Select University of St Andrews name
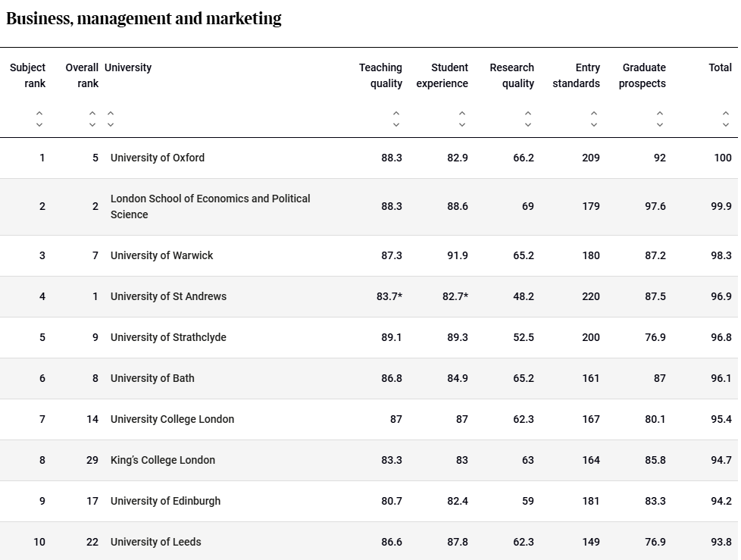This screenshot has height=560, width=741. pyautogui.click(x=168, y=296)
